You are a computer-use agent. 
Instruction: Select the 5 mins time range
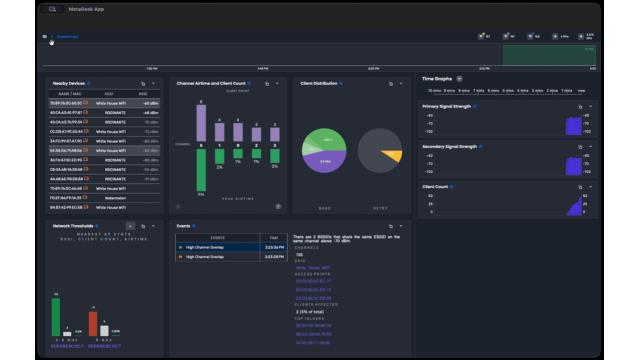point(508,91)
